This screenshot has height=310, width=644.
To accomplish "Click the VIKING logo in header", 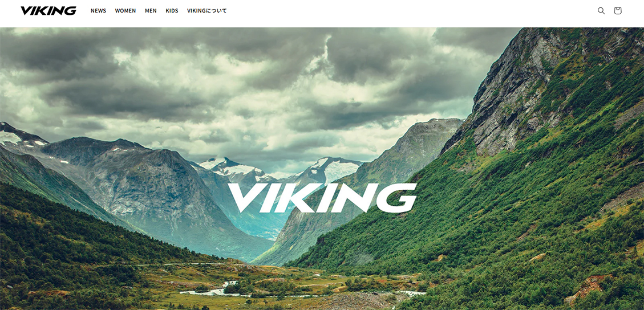I will coord(48,11).
